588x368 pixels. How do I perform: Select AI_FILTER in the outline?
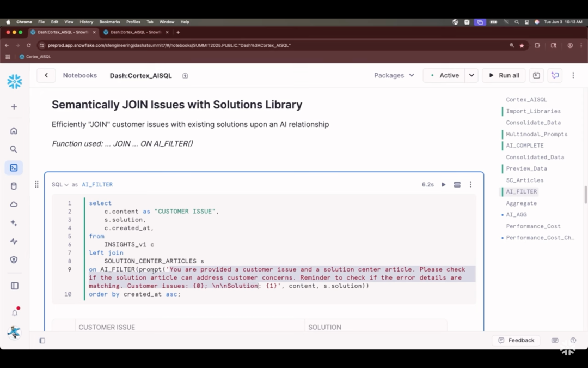(521, 191)
